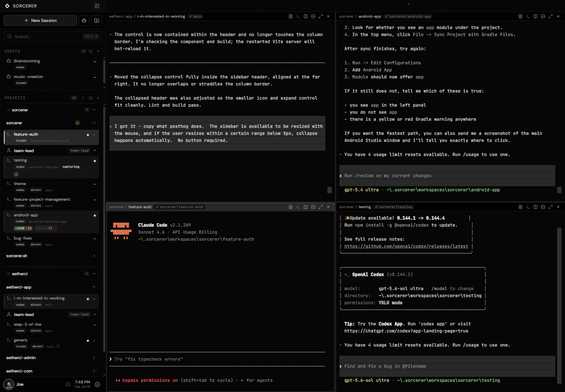Image resolution: width=565 pixels, height=392 pixels.
Task: Collapse the sorcerer subgroup chevron
Action: [94, 123]
